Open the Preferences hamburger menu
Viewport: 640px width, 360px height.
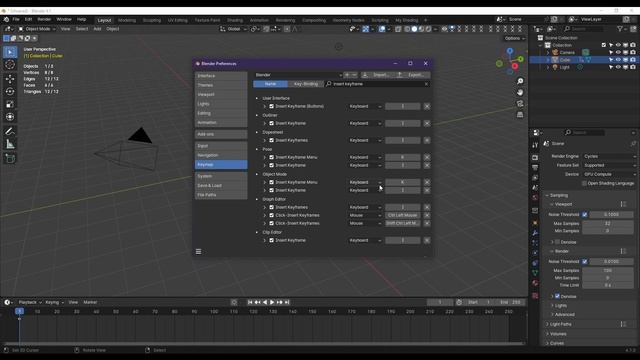[198, 251]
